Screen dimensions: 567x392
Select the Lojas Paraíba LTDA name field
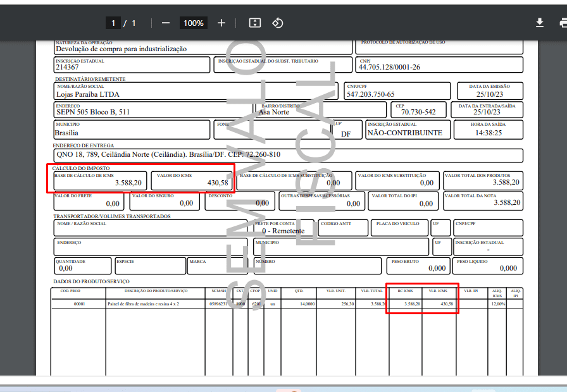coord(88,94)
